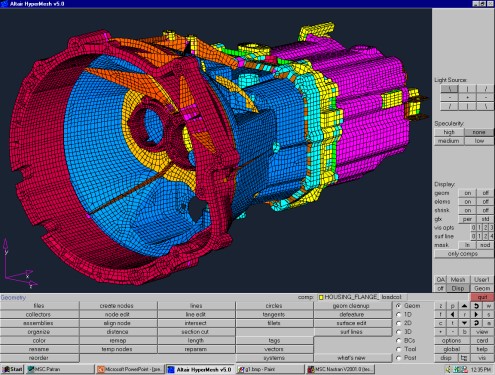Click the view rotate-left arrow icon
Screen dimensions: 495x375
coord(452,315)
